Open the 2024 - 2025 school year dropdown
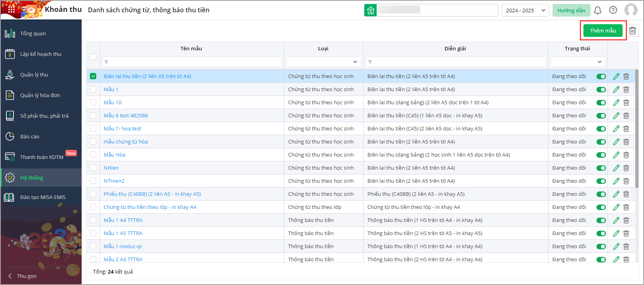This screenshot has width=644, height=285. (x=525, y=10)
